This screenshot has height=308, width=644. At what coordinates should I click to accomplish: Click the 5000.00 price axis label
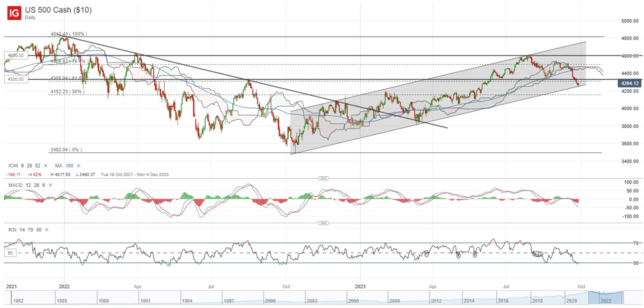(x=629, y=21)
